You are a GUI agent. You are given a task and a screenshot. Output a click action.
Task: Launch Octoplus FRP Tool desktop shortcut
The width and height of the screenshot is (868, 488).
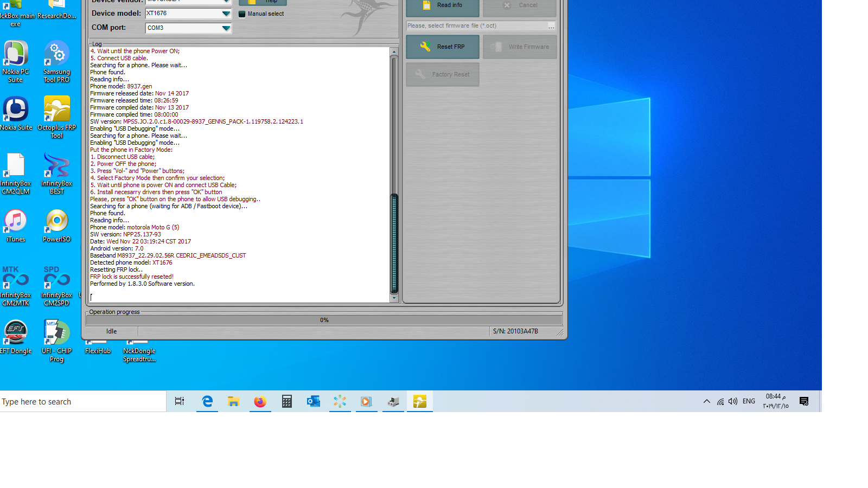[56, 117]
